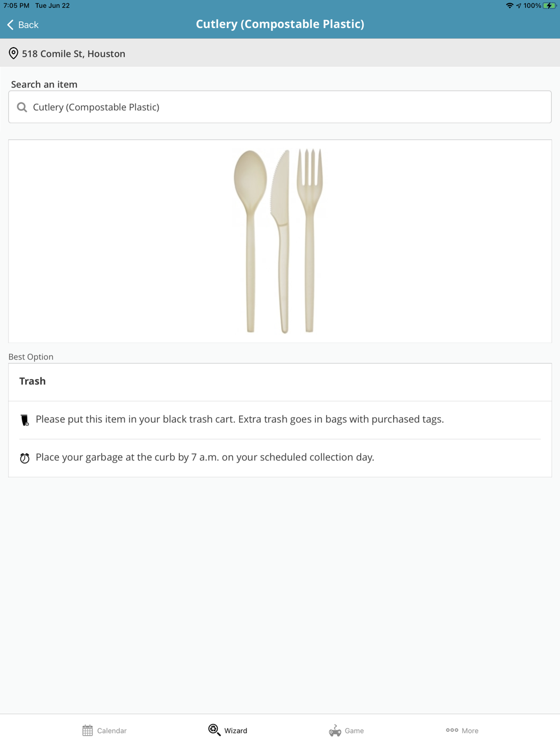Select the Trash best option heading
560x747 pixels.
point(32,381)
